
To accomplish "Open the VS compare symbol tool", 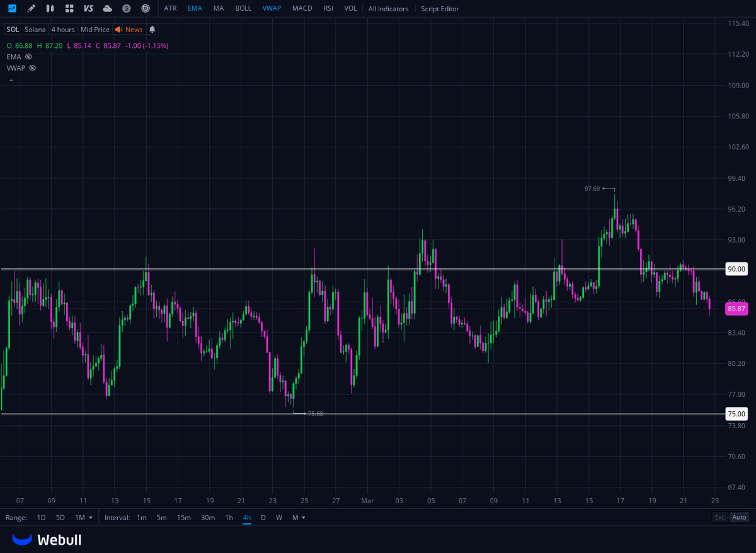I will coord(88,8).
